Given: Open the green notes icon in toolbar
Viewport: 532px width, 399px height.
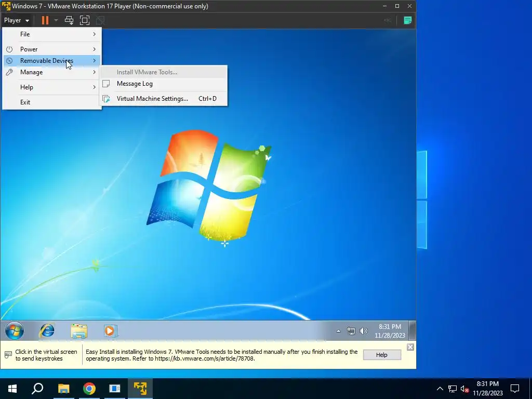Looking at the screenshot, I should (x=407, y=20).
